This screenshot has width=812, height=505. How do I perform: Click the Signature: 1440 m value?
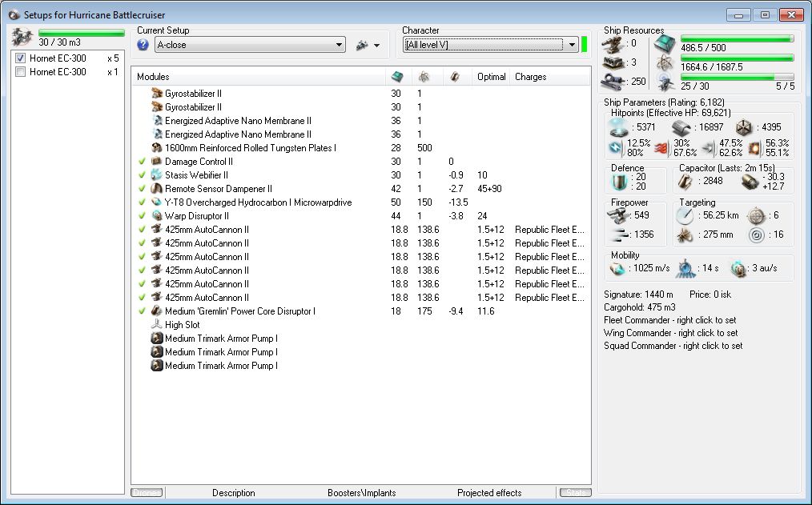[638, 295]
